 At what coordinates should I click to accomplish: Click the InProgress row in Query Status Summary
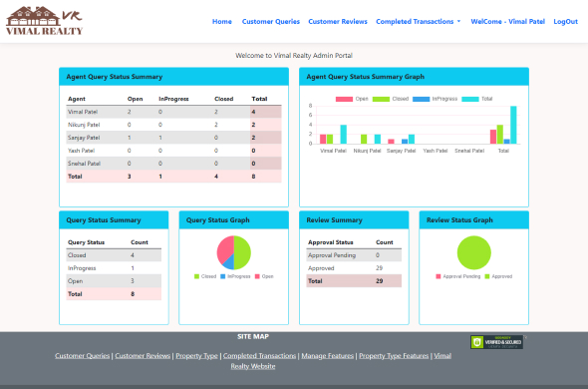click(114, 268)
